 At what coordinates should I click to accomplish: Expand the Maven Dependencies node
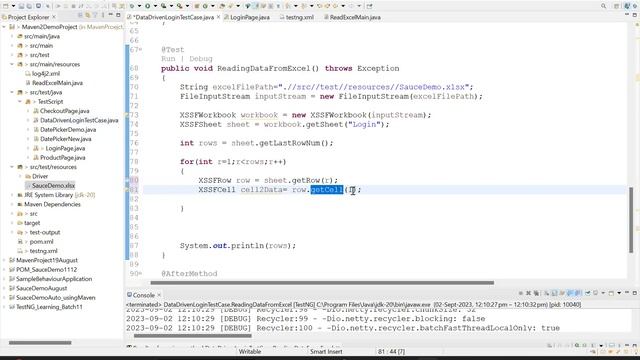tap(12, 204)
